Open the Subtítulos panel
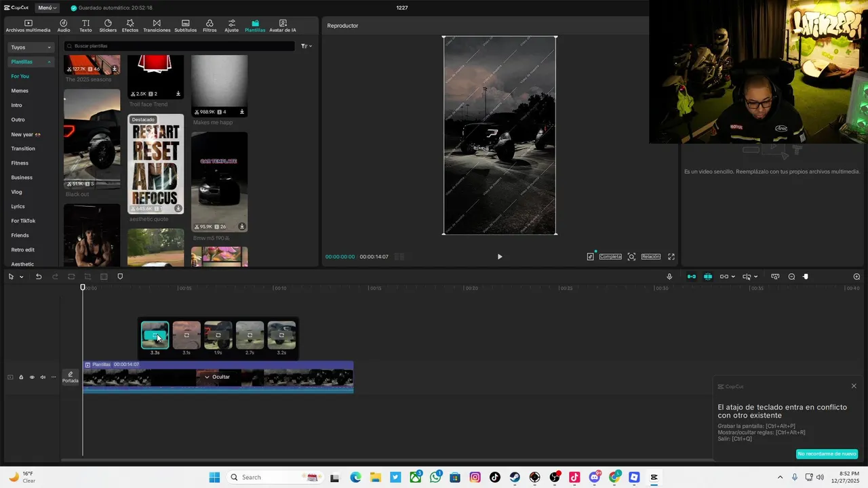Screen dimensions: 868x488 185,26
